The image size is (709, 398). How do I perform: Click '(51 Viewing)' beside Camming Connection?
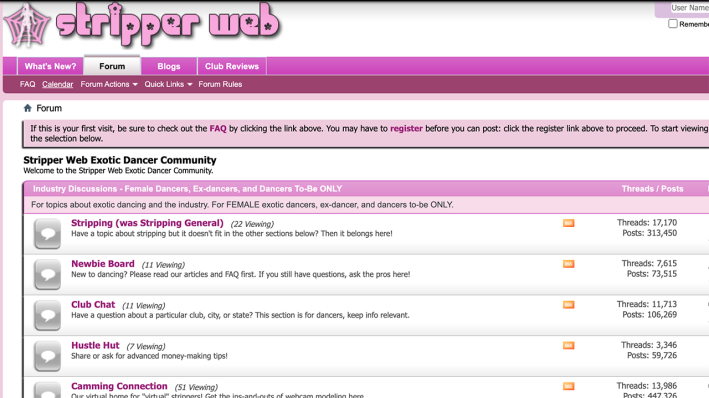[196, 387]
